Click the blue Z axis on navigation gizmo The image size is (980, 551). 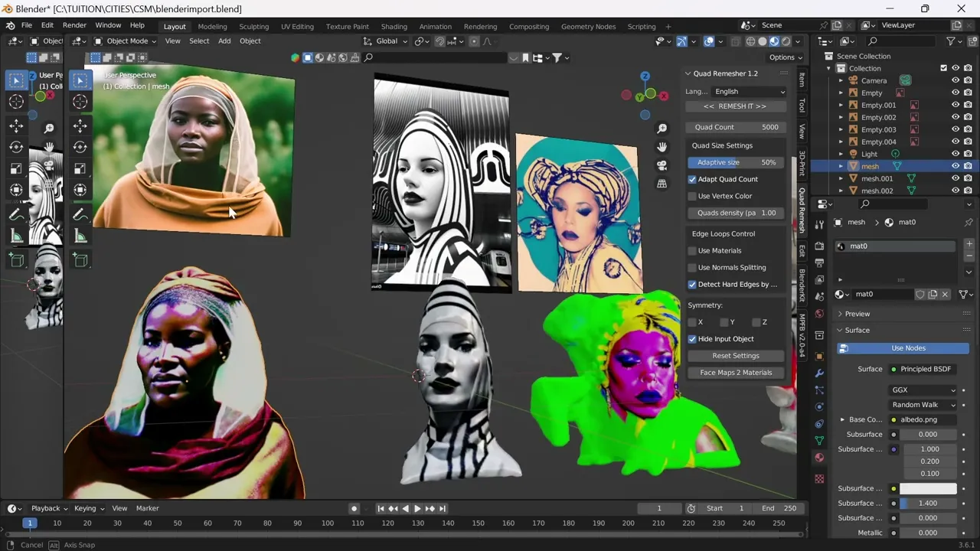(x=645, y=77)
